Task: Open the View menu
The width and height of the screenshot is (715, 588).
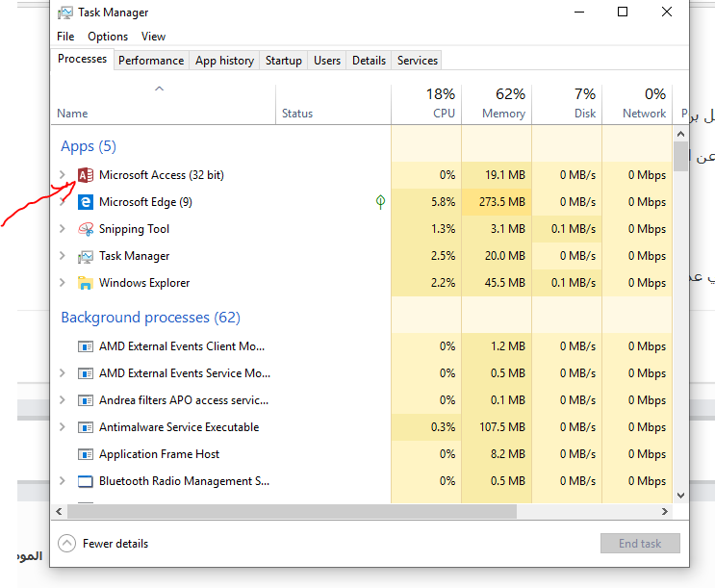Action: pyautogui.click(x=153, y=37)
